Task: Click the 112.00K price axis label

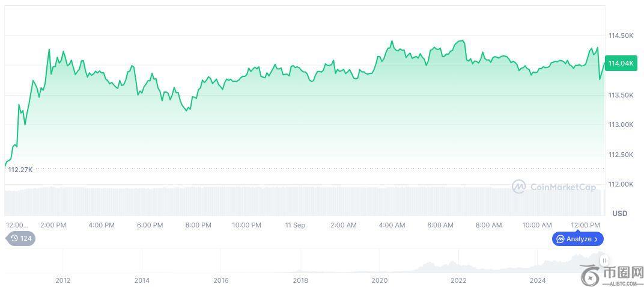Action: coord(621,184)
